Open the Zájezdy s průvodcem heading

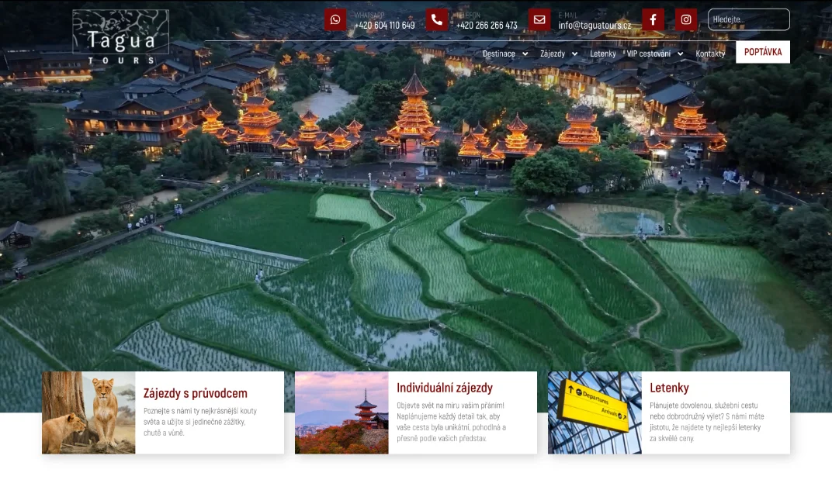coord(196,393)
